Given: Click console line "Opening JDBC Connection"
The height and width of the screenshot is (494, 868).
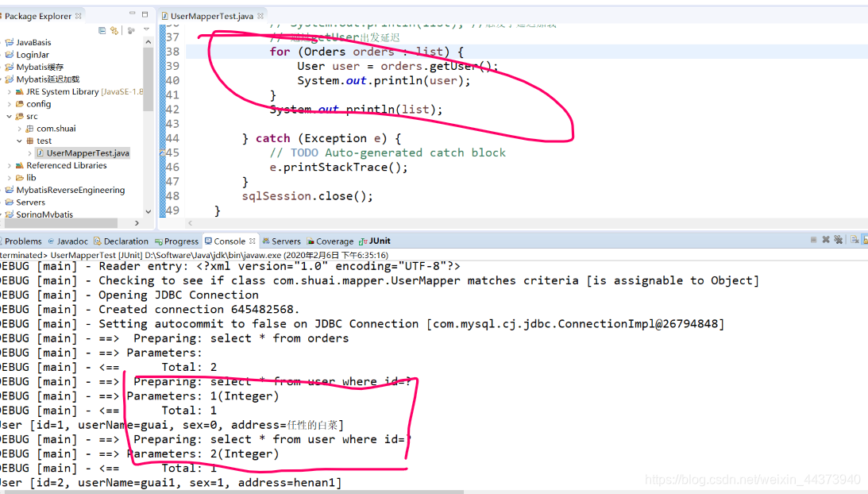Looking at the screenshot, I should 178,295.
